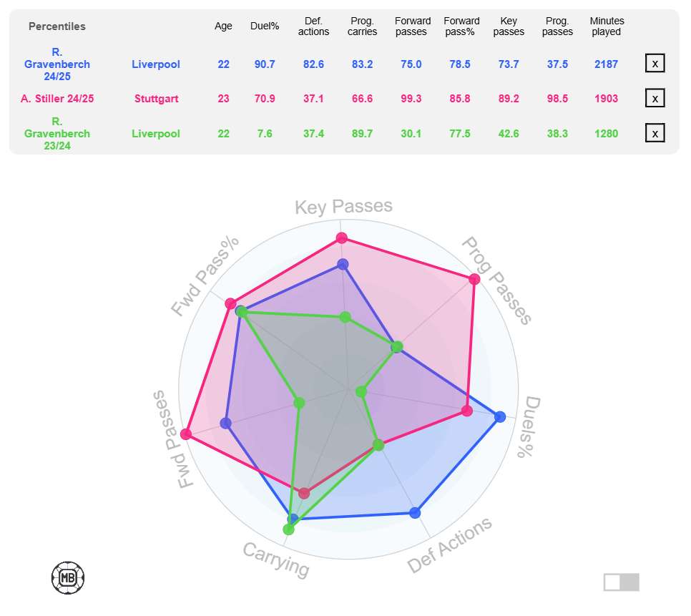
Task: Click pink Key Passes radar point
Action: click(x=341, y=238)
